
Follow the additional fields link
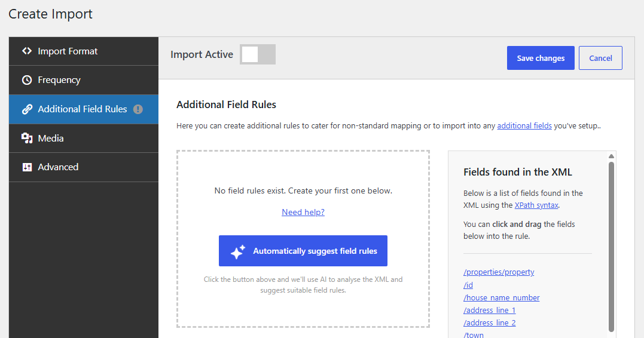click(x=524, y=125)
